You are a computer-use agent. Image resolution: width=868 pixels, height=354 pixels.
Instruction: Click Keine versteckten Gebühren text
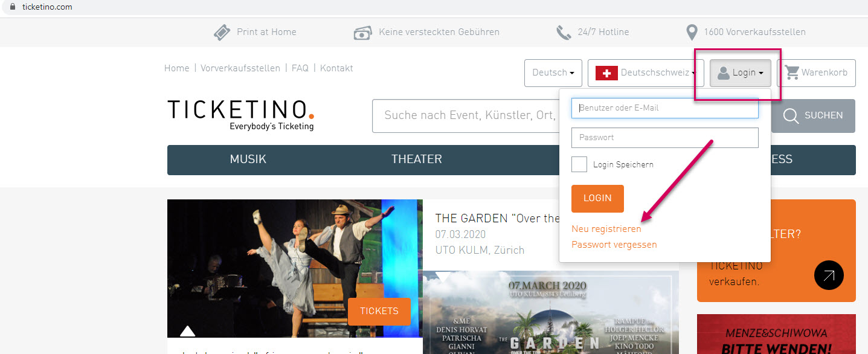pos(439,32)
